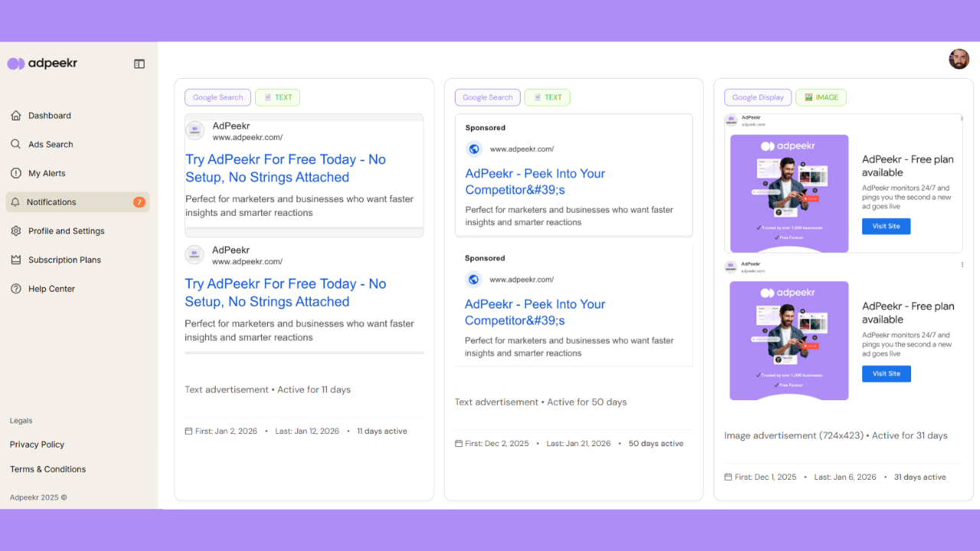Click the profile avatar in the top right
Viewport: 980px width, 551px height.
pos(959,59)
